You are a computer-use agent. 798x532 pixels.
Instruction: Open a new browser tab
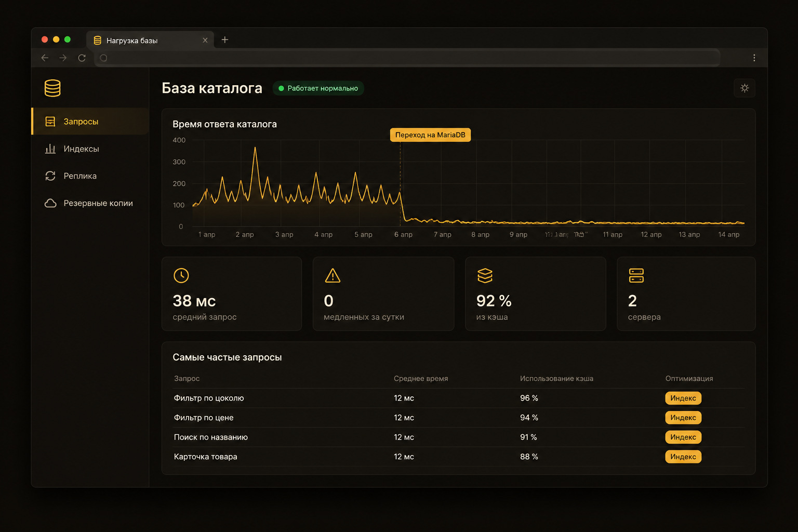click(x=225, y=40)
